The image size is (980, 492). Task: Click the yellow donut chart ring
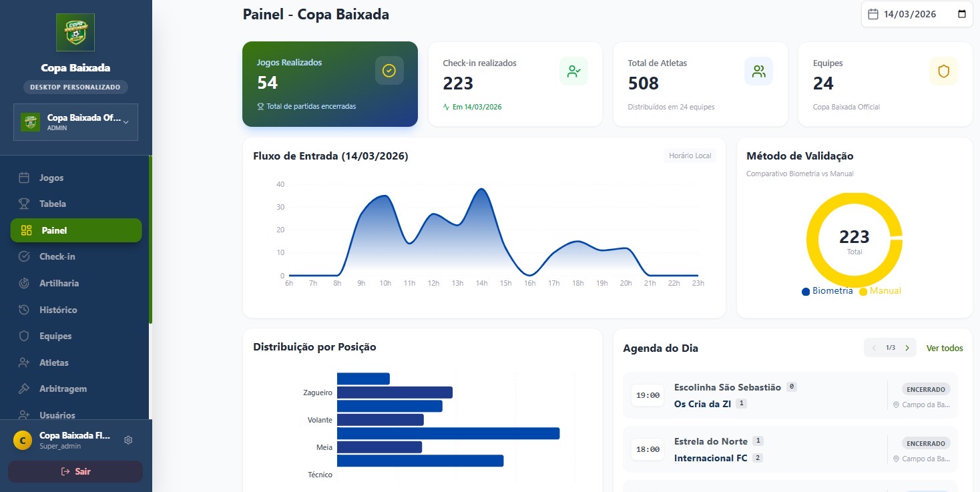pos(812,241)
